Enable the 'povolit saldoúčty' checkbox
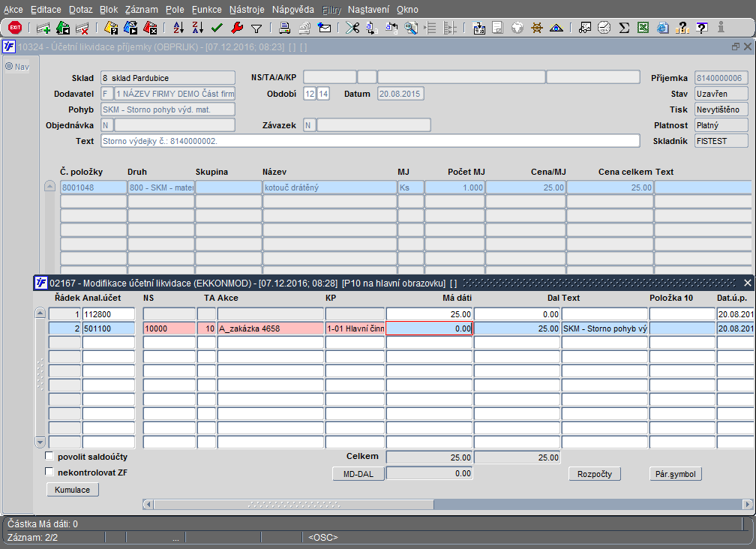 point(49,455)
